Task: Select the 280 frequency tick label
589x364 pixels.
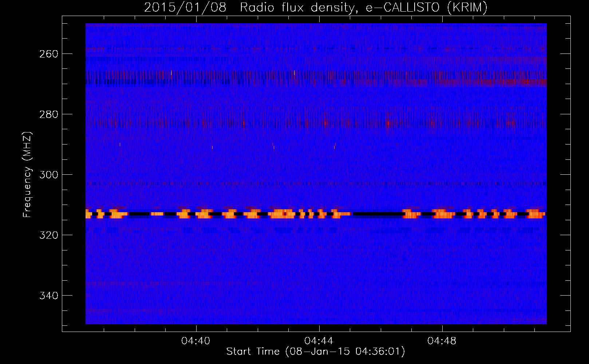Action: (x=48, y=114)
